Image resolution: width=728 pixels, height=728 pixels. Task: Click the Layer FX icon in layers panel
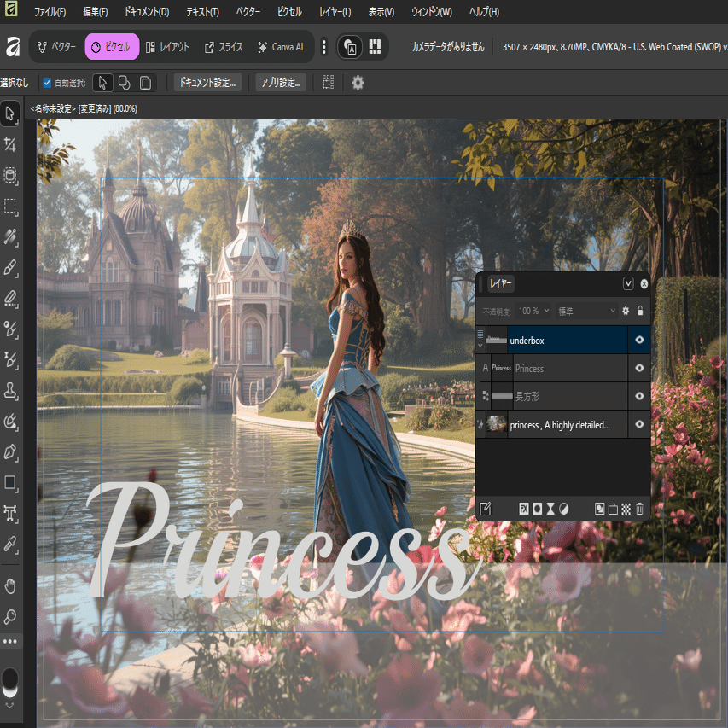click(524, 509)
